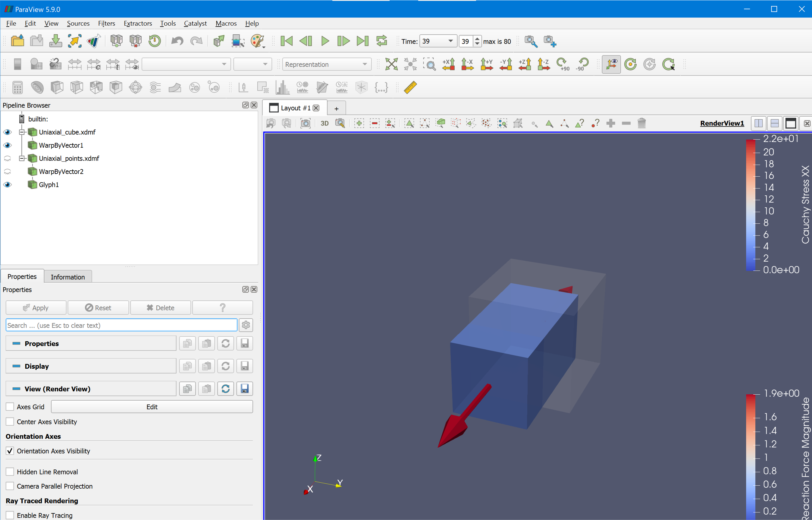Image resolution: width=812 pixels, height=520 pixels.
Task: Click in the properties search field
Action: (x=121, y=325)
